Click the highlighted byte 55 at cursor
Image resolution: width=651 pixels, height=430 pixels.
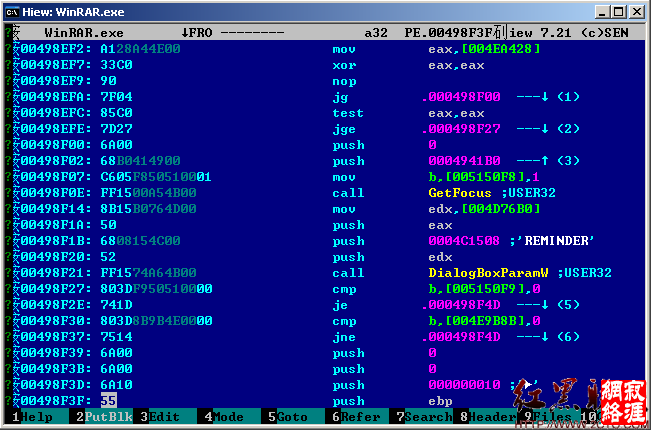pyautogui.click(x=108, y=401)
